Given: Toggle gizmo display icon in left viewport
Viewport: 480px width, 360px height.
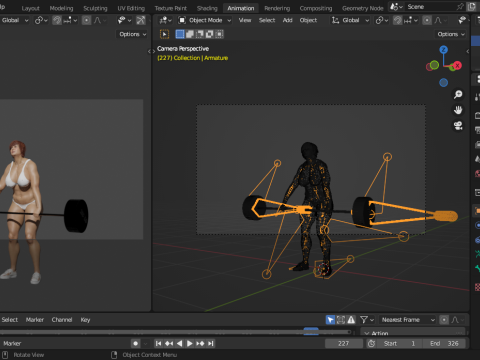Looking at the screenshot, I should [x=141, y=20].
